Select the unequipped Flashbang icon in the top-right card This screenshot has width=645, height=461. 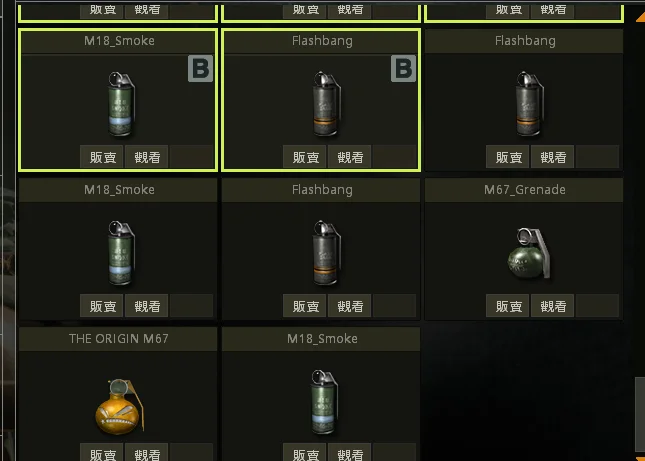pyautogui.click(x=529, y=104)
